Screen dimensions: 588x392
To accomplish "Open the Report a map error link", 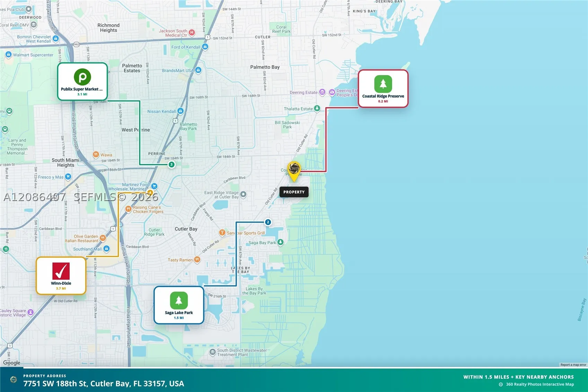I will (573, 365).
